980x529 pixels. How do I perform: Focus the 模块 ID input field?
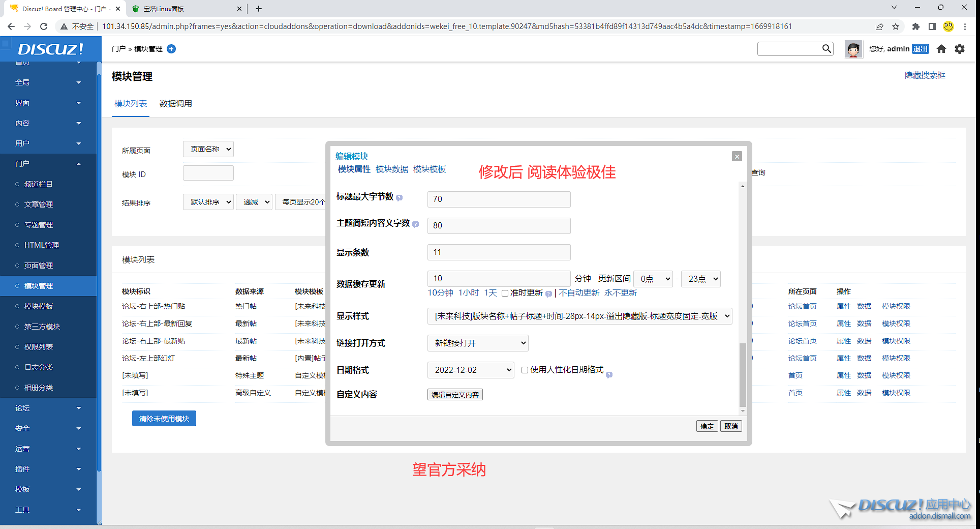pyautogui.click(x=208, y=173)
